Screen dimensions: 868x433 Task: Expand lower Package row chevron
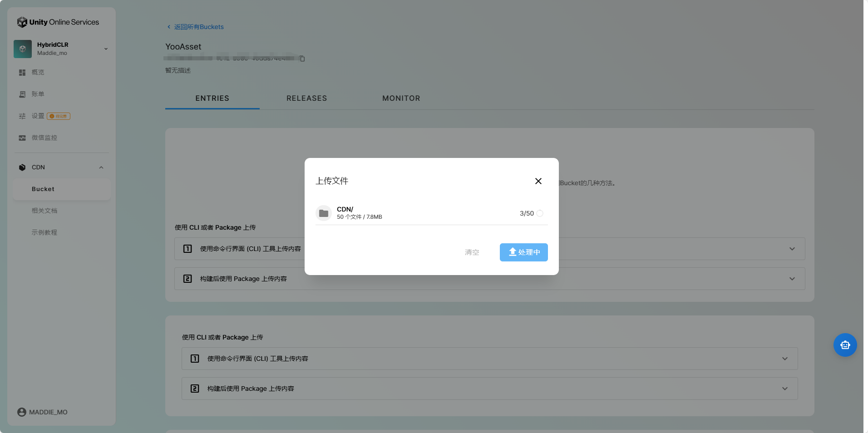click(x=785, y=389)
